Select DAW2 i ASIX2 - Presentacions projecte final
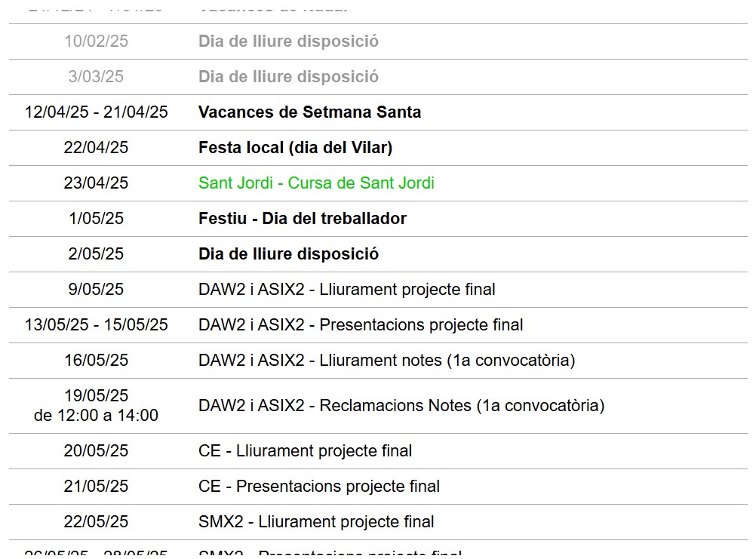 361,325
